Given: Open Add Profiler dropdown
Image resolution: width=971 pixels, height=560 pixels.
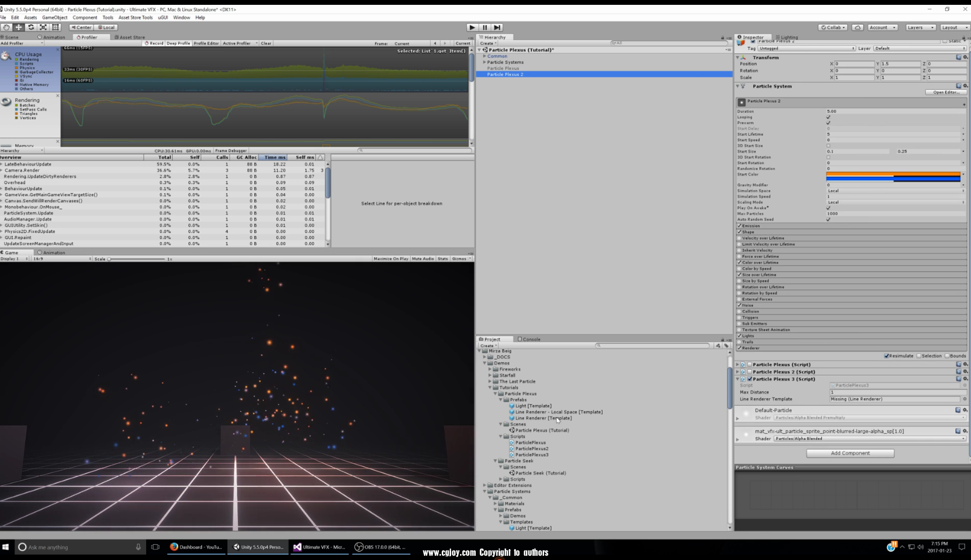Looking at the screenshot, I should [x=22, y=43].
